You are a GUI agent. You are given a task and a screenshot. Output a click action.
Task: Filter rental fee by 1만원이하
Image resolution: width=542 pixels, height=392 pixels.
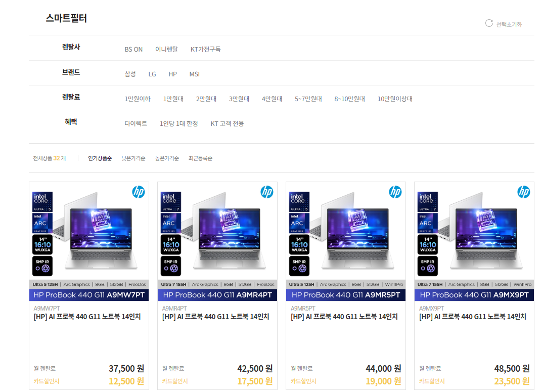[137, 99]
